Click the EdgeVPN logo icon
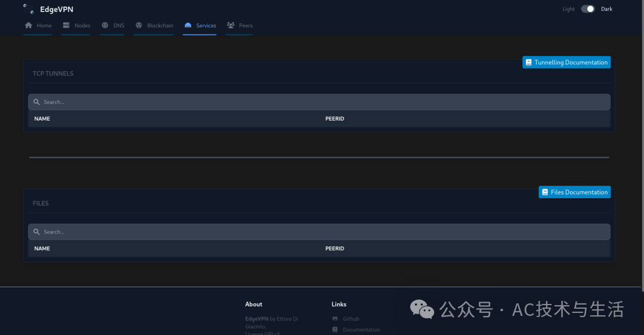This screenshot has width=644, height=335. click(x=29, y=8)
